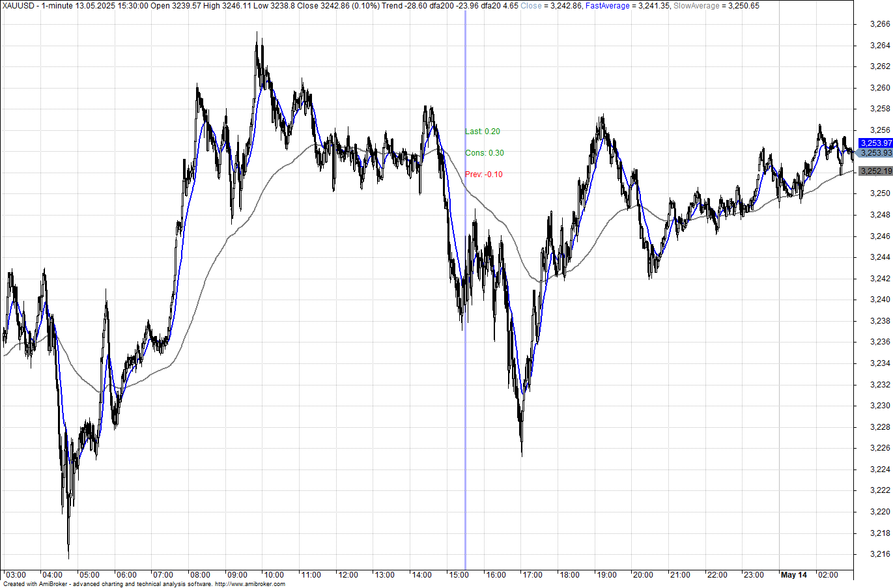Click the 3,236 price axis label
The image size is (893, 588).
(x=880, y=342)
